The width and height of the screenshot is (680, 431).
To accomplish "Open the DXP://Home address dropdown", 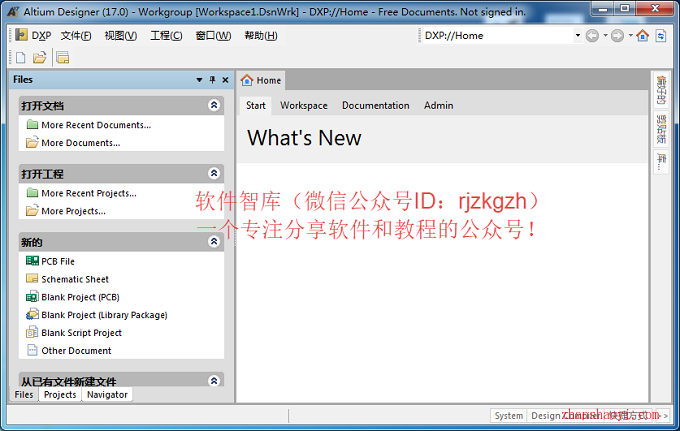I will pyautogui.click(x=577, y=36).
